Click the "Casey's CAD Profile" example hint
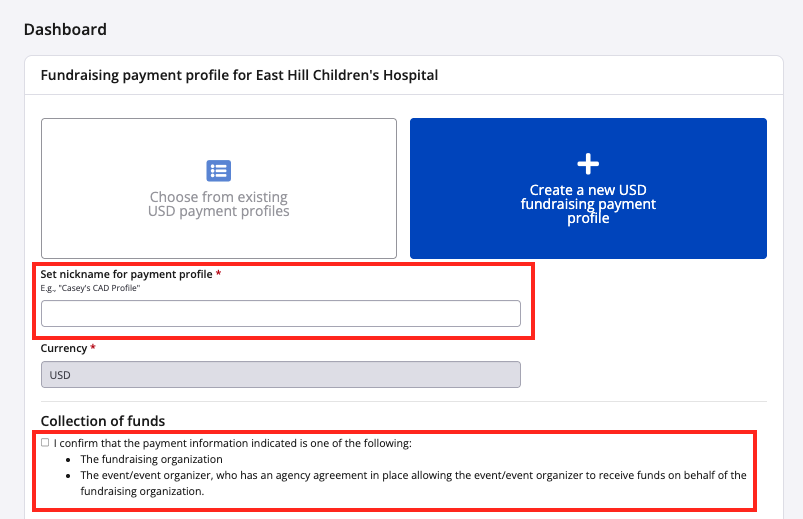Image resolution: width=803 pixels, height=519 pixels. point(97,288)
